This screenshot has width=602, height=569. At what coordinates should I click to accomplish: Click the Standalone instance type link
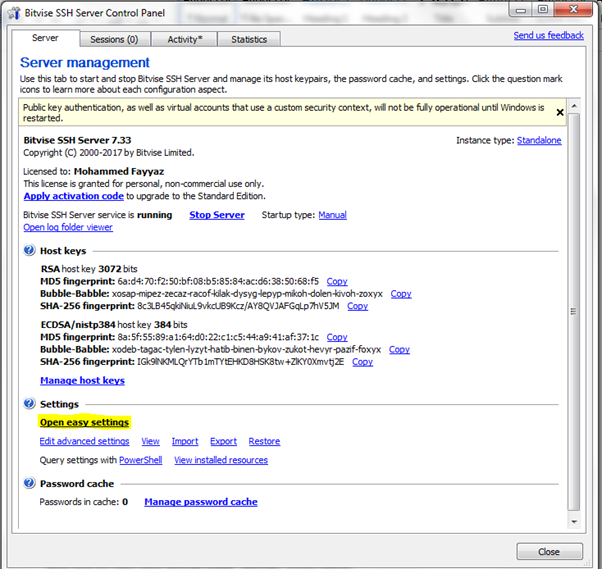539,141
